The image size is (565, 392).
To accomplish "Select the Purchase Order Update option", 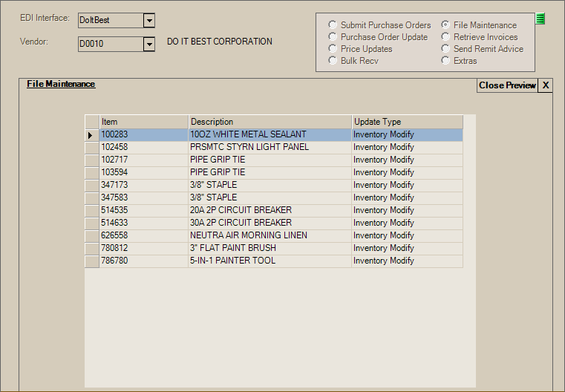I will coord(378,37).
